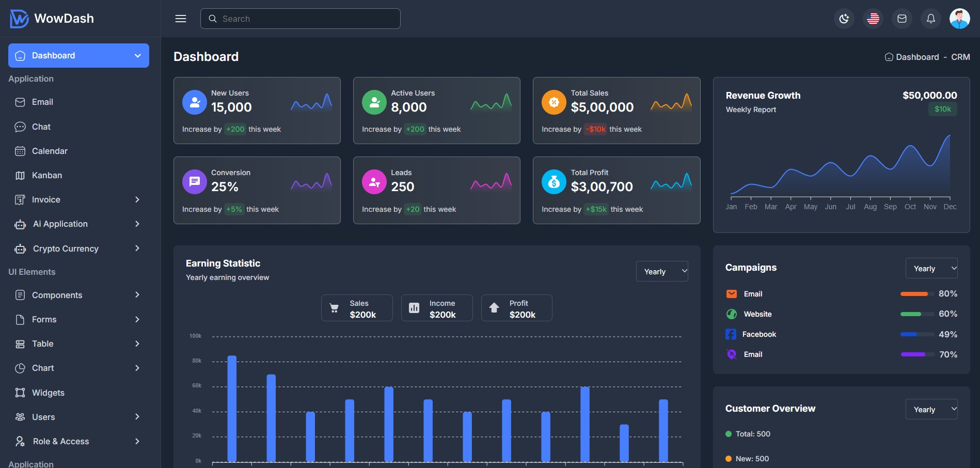The width and height of the screenshot is (980, 468).
Task: Open Chat in the sidebar
Action: (x=78, y=127)
